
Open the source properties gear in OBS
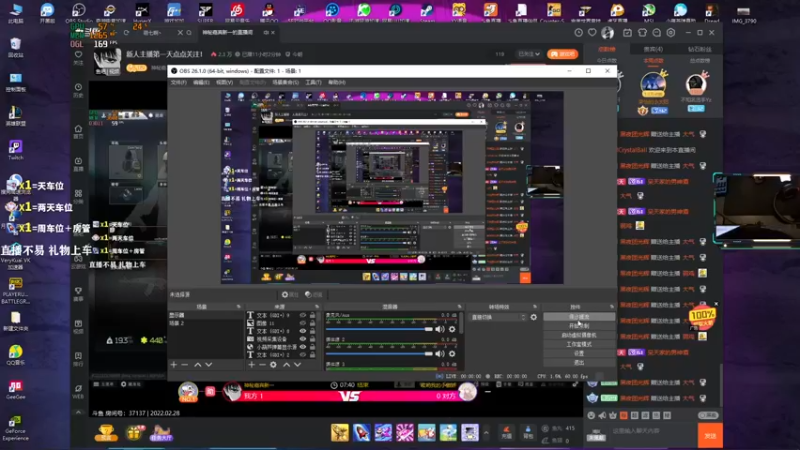click(273, 365)
